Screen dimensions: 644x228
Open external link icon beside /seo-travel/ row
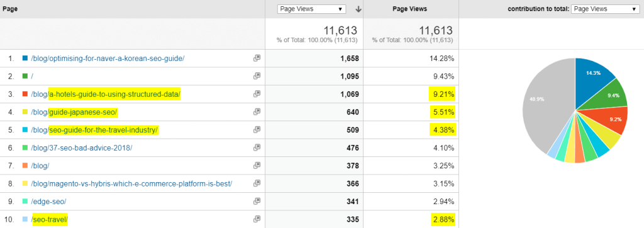coord(257,219)
